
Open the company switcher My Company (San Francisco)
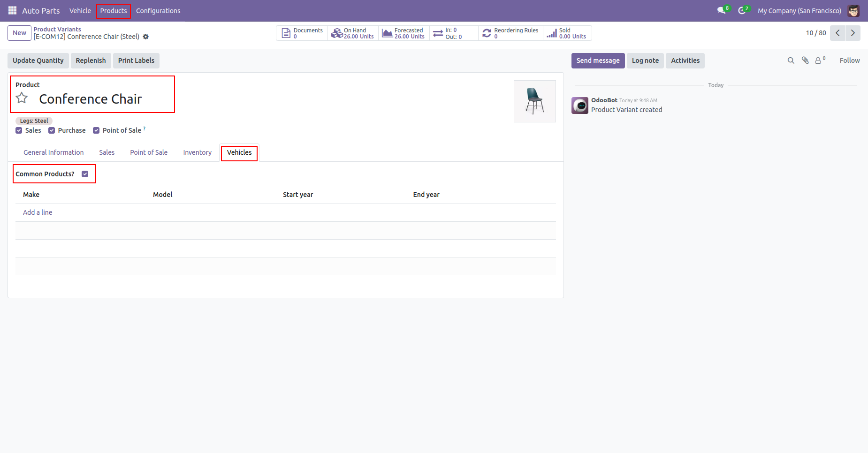click(799, 10)
